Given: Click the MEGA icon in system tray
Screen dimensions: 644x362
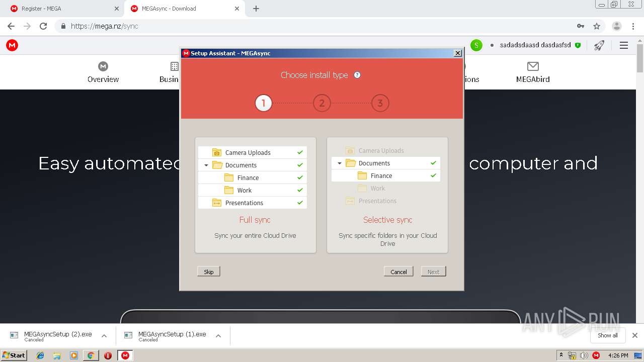Looking at the screenshot, I should pyautogui.click(x=596, y=355).
